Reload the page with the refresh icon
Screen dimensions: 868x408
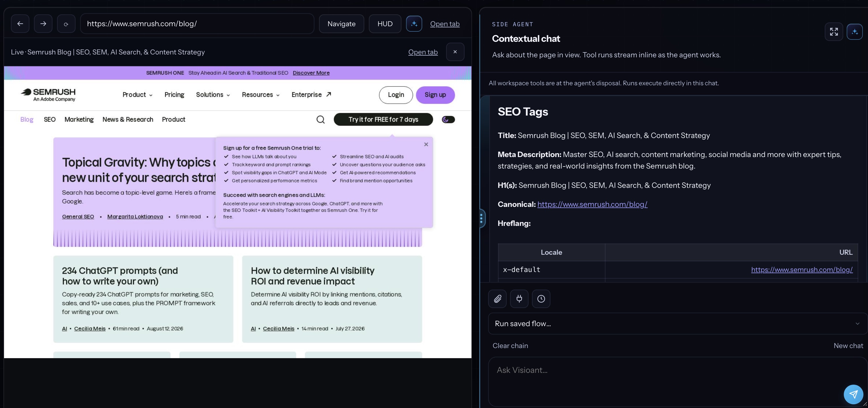coord(66,24)
